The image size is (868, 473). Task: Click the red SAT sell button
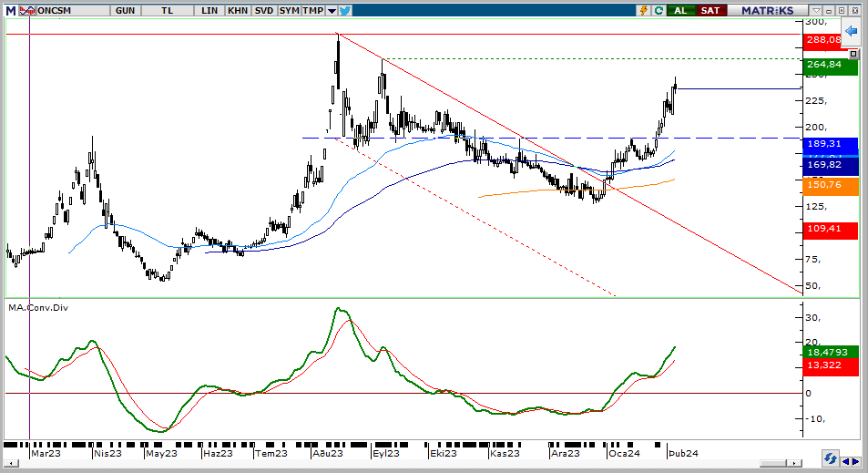coord(710,11)
